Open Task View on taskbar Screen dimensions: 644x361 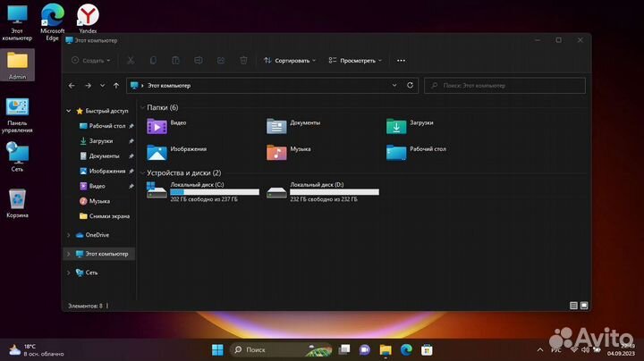(x=344, y=349)
